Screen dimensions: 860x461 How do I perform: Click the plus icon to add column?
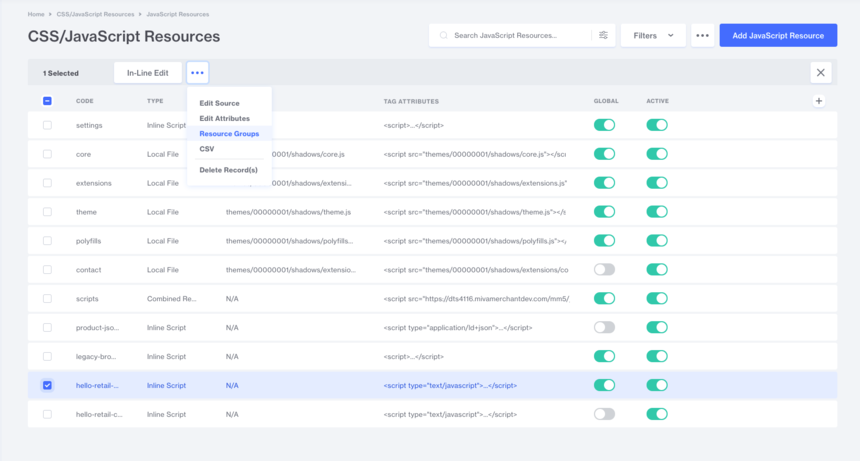click(x=819, y=101)
